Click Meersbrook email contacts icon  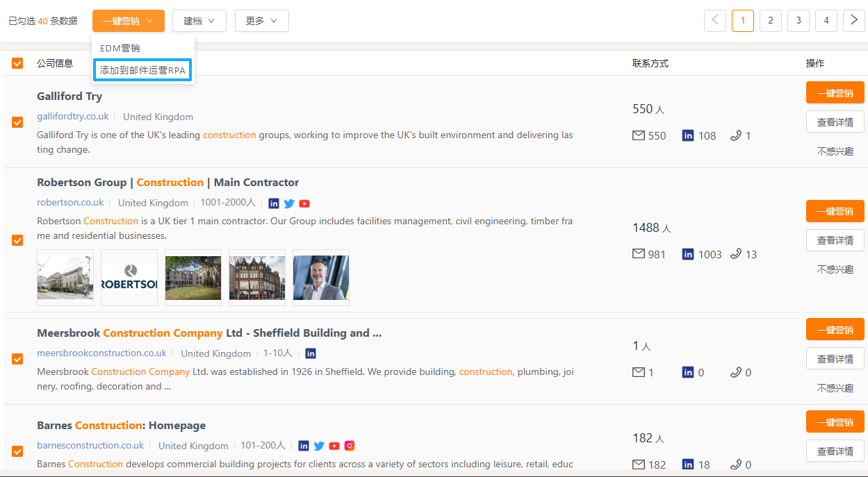pos(639,372)
